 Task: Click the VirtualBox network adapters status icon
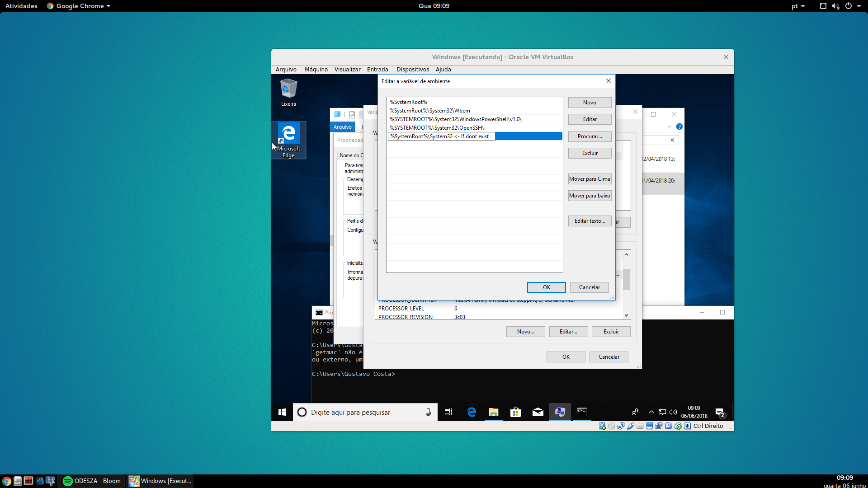tap(621, 426)
